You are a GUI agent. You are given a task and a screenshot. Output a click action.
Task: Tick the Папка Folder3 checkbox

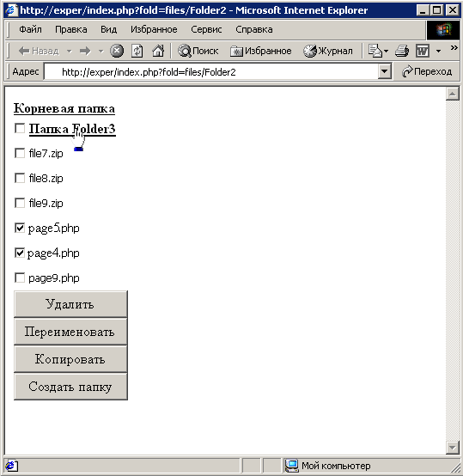(20, 128)
